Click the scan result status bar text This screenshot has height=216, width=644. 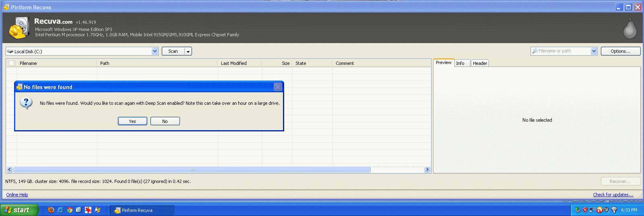(x=98, y=181)
